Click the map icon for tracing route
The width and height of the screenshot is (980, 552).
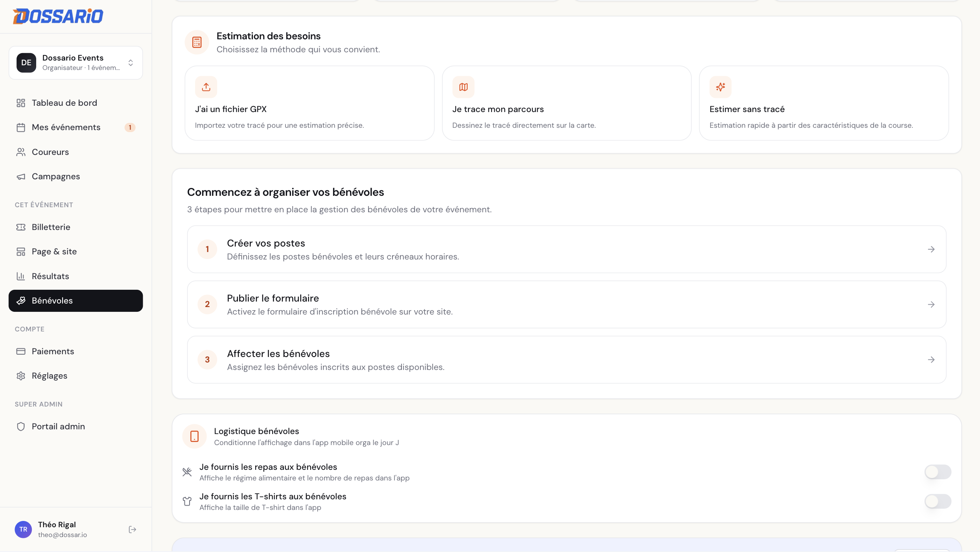463,87
